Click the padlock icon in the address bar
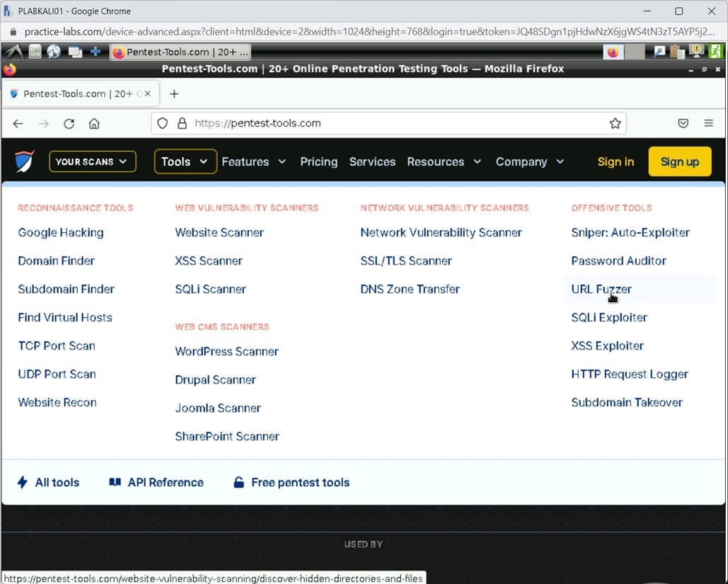Viewport: 728px width, 584px height. point(182,123)
